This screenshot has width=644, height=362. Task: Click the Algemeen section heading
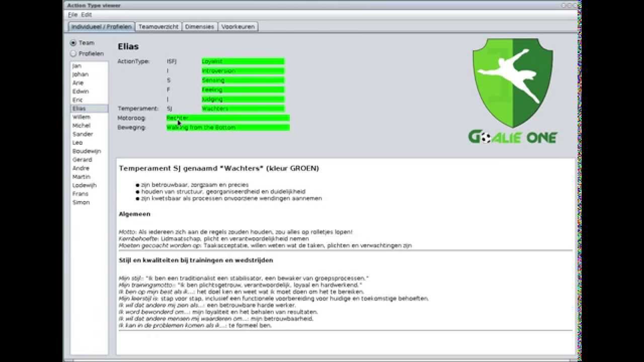tap(134, 214)
